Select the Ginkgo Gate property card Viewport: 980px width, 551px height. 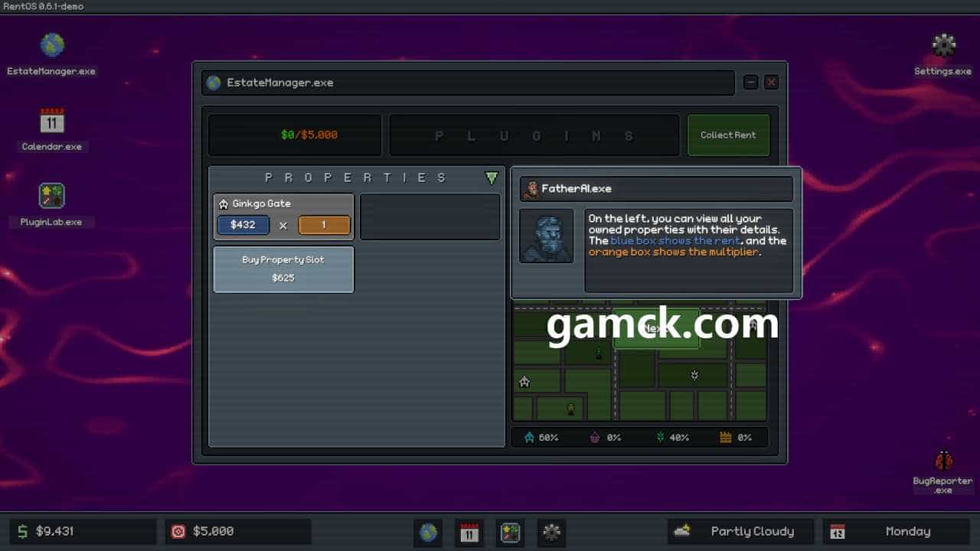(x=283, y=204)
